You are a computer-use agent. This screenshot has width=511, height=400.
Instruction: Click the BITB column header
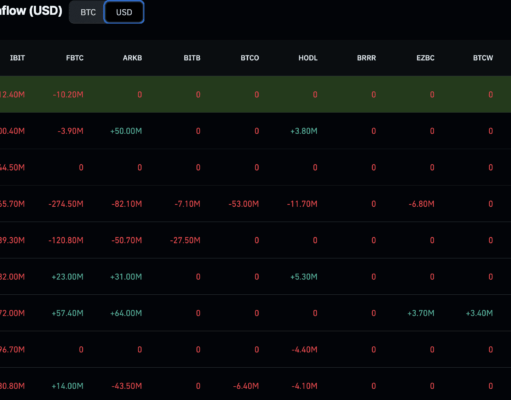[x=192, y=58]
